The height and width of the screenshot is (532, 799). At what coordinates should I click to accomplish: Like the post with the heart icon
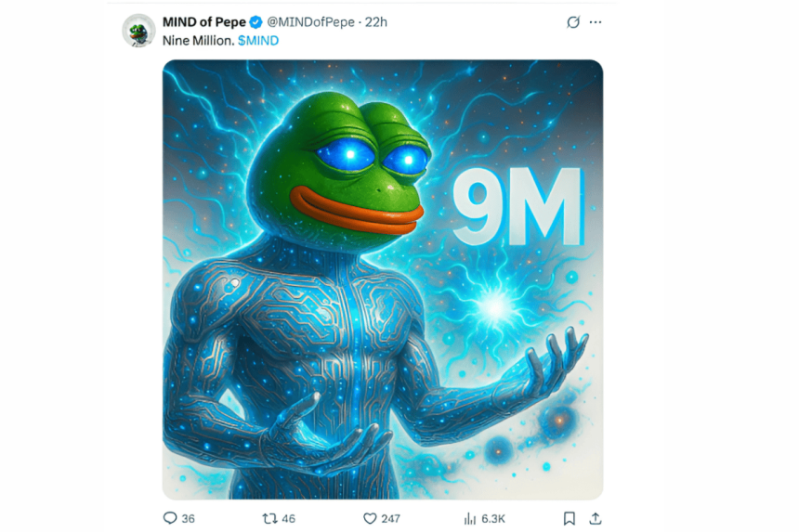(x=369, y=518)
